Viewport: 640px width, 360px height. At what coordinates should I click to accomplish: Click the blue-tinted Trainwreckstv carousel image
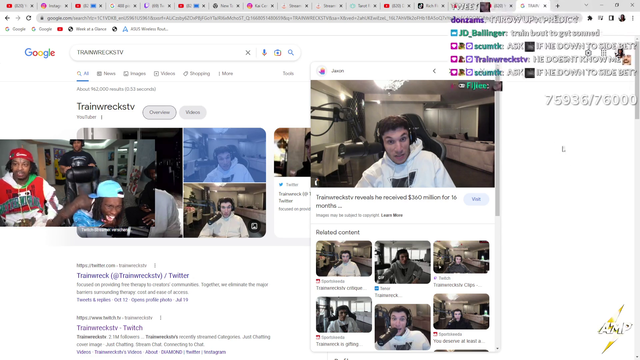[225, 155]
